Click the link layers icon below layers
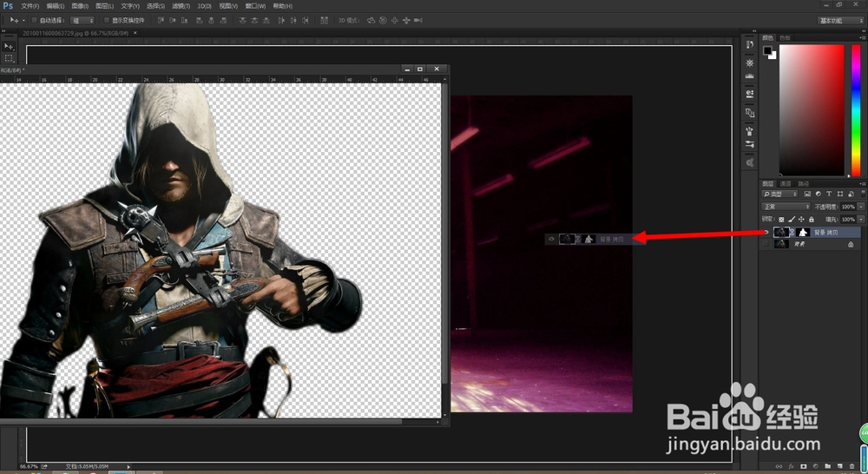 (x=779, y=466)
